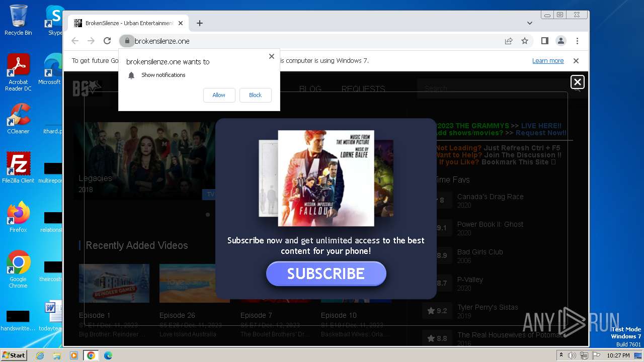This screenshot has width=644, height=362.
Task: Open a new tab with the plus button
Action: (x=200, y=23)
